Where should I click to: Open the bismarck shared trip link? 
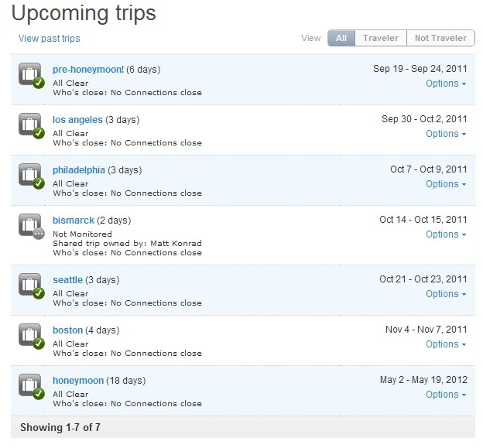click(x=73, y=221)
